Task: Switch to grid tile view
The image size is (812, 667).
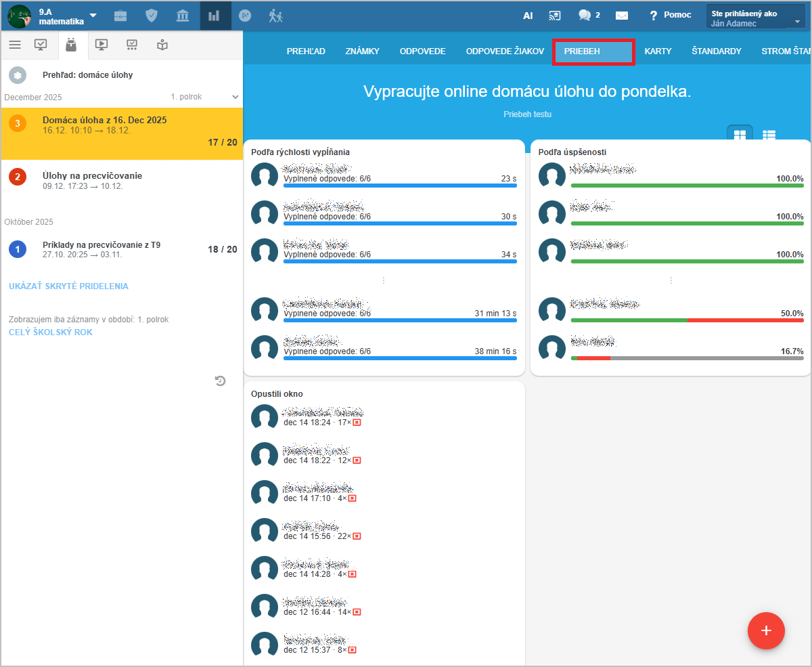Action: click(x=740, y=135)
